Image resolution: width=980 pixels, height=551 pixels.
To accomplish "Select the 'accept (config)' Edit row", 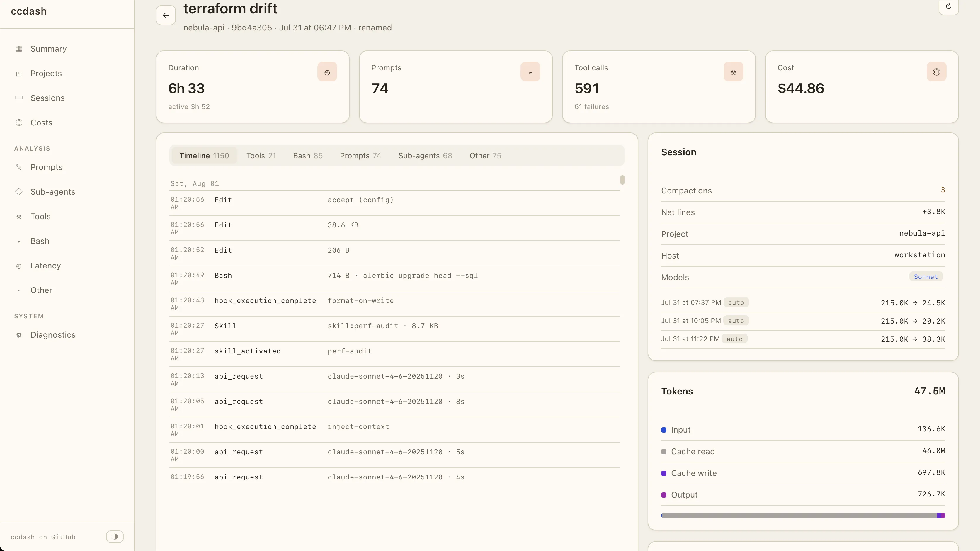I will 394,203.
